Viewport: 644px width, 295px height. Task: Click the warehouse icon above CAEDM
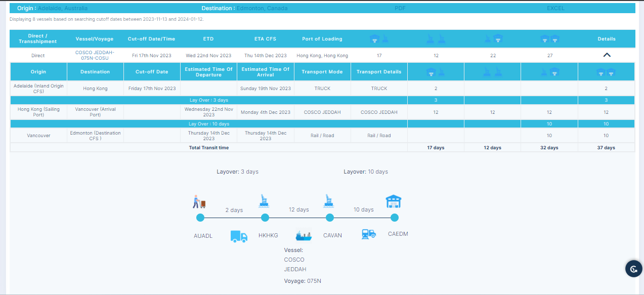click(394, 202)
